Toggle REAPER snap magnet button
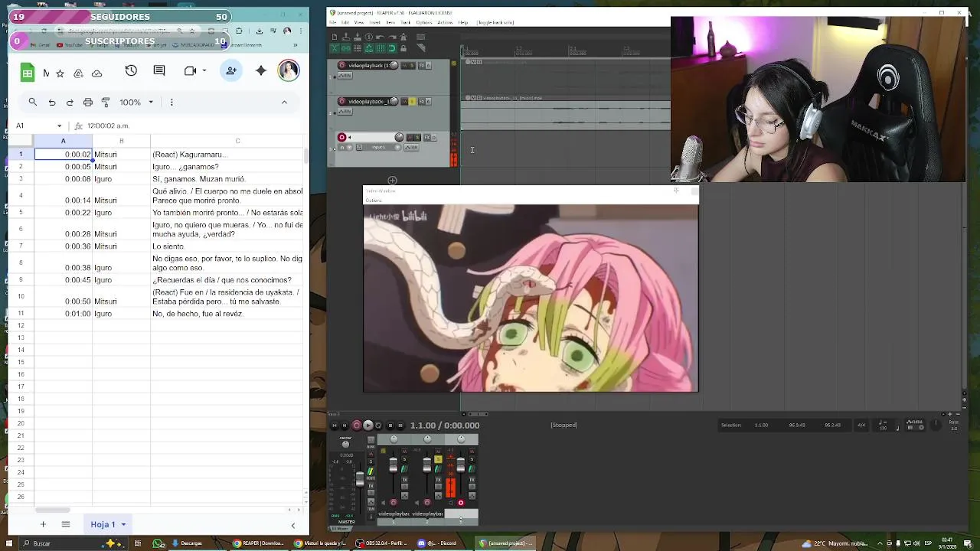The width and height of the screenshot is (980, 551). point(392,48)
